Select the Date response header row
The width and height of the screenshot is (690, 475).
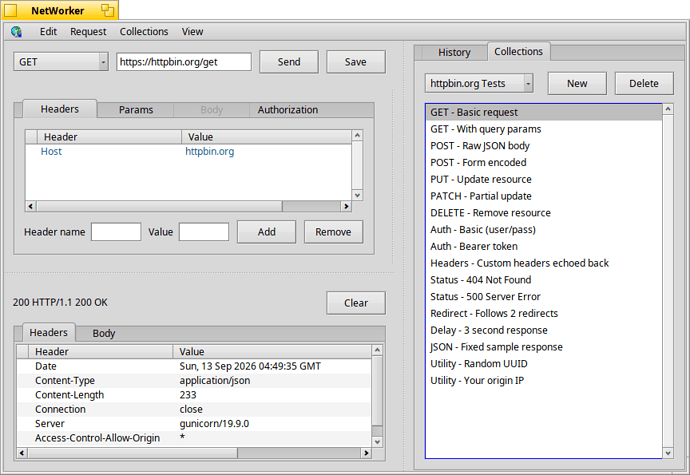click(x=194, y=366)
